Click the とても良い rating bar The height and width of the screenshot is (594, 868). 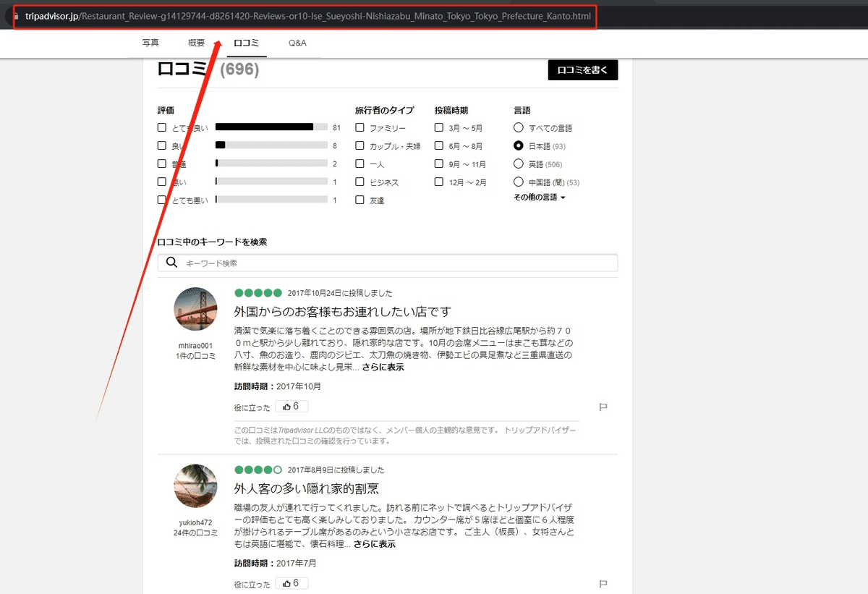click(x=271, y=127)
